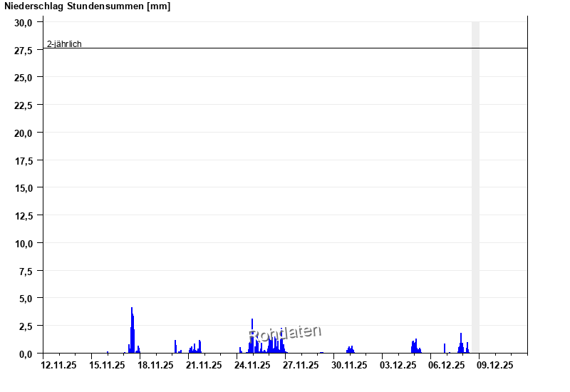Click the y-axis value 15,0
570x392 pixels.
[24, 188]
